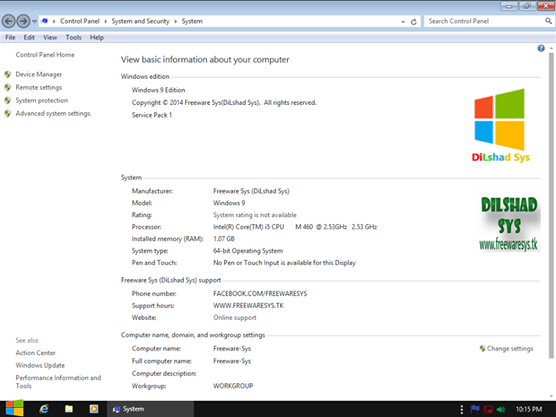Click Change settings for computer name

(x=510, y=349)
